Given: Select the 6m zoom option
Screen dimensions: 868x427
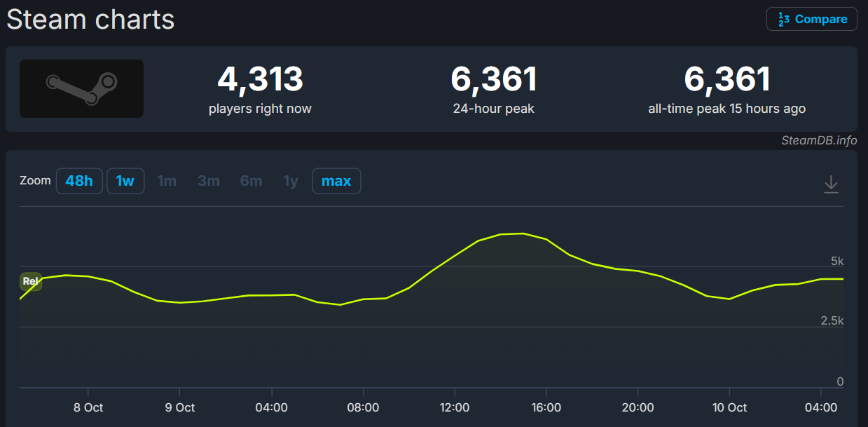Looking at the screenshot, I should 251,181.
